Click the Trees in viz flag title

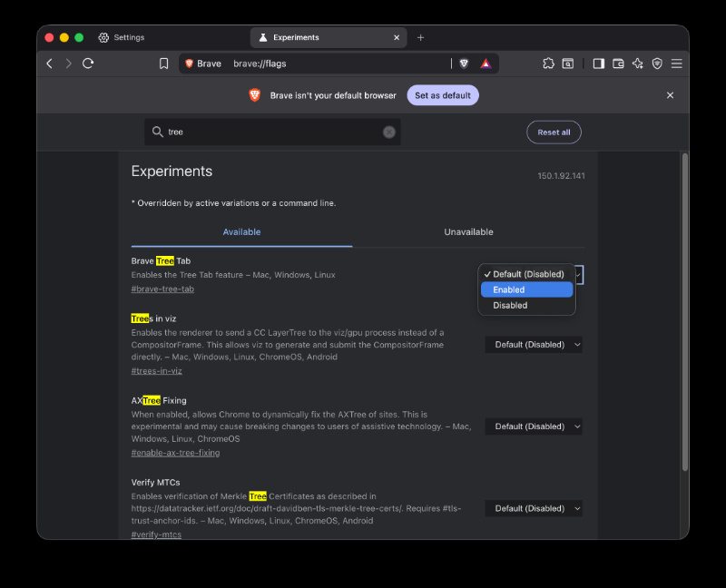[x=153, y=318]
